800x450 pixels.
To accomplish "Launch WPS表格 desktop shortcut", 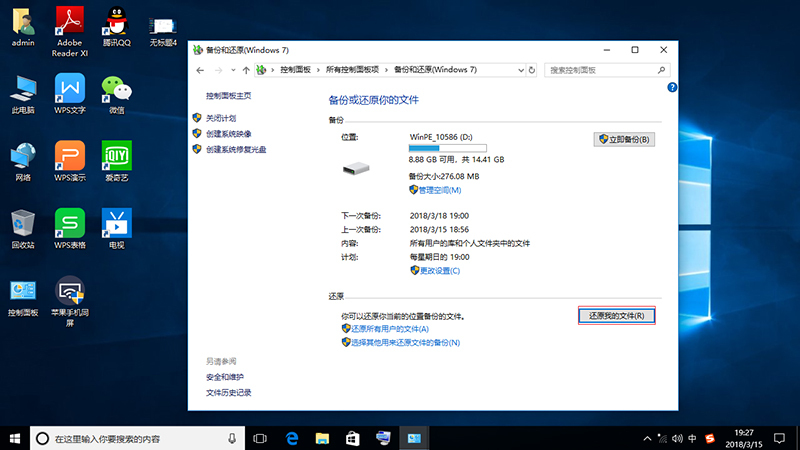I will pyautogui.click(x=70, y=230).
